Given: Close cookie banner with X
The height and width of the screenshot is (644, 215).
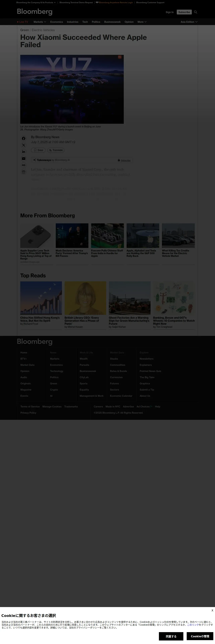Looking at the screenshot, I should 212,610.
